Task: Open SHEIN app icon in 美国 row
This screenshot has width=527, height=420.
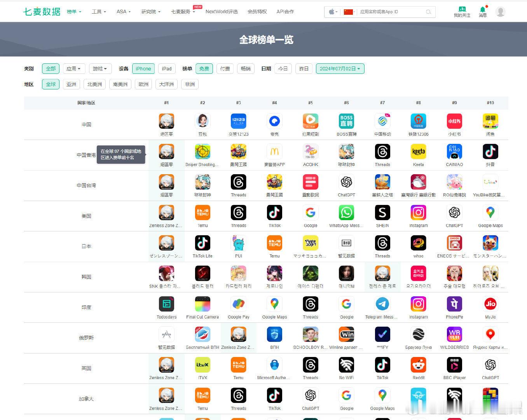Action: (x=382, y=213)
